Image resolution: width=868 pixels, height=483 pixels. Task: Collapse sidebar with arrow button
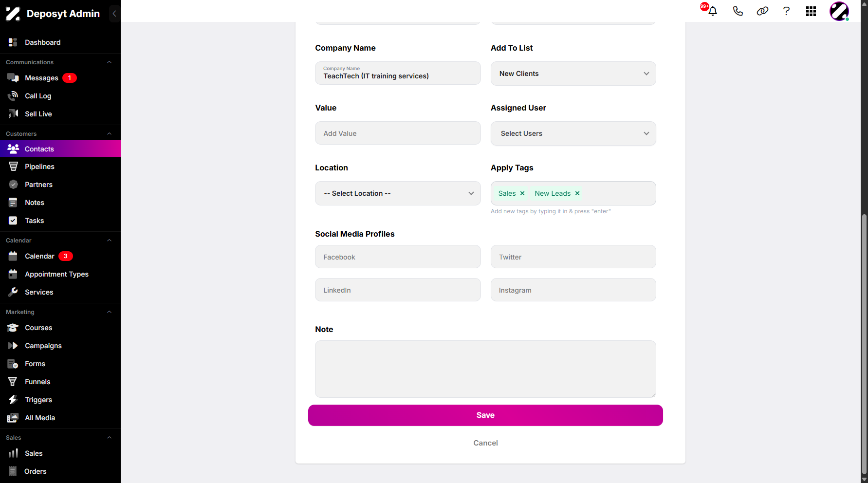pyautogui.click(x=114, y=14)
